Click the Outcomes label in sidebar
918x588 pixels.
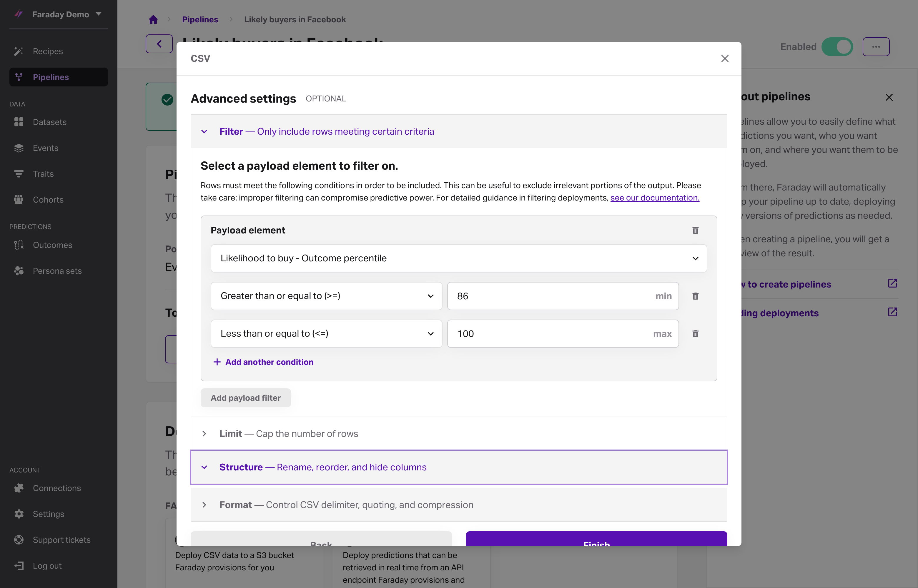[x=52, y=245]
